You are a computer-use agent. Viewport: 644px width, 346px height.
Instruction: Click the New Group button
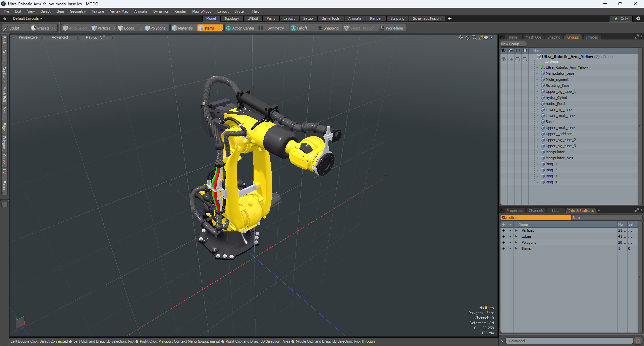[513, 44]
